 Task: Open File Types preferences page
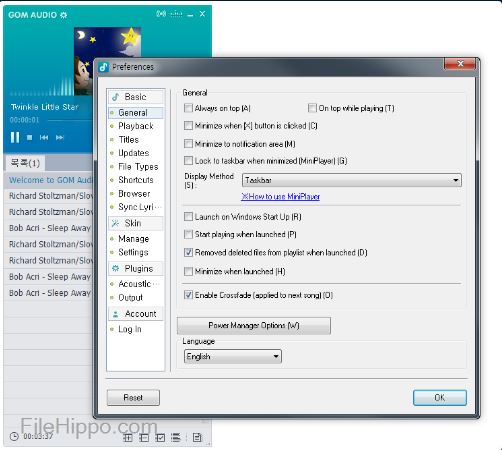(x=138, y=166)
